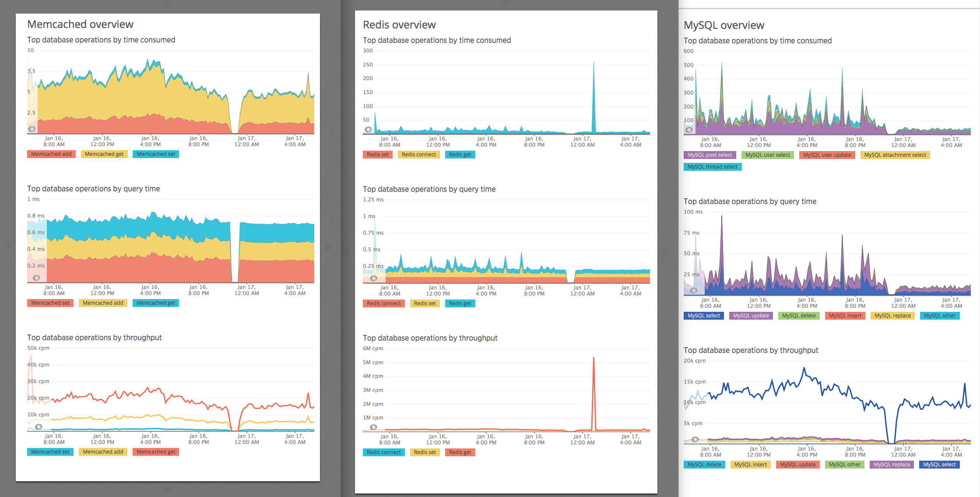Click the grey circle marker in Memcached time consumed chart
Viewport: 980px width, 497px height.
pos(32,129)
